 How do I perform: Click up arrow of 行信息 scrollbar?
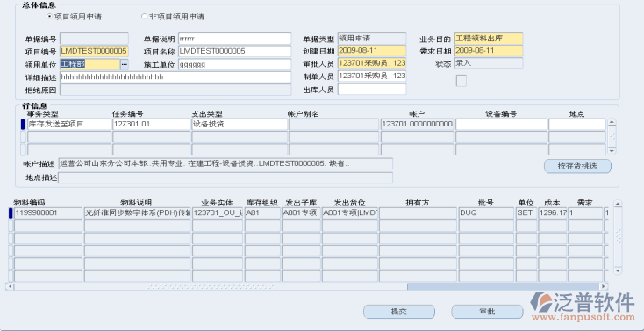pyautogui.click(x=612, y=122)
